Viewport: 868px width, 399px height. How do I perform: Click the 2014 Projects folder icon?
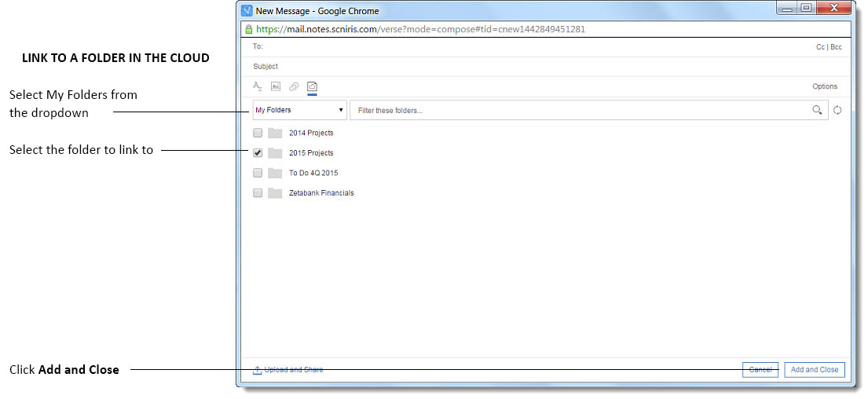[x=275, y=133]
